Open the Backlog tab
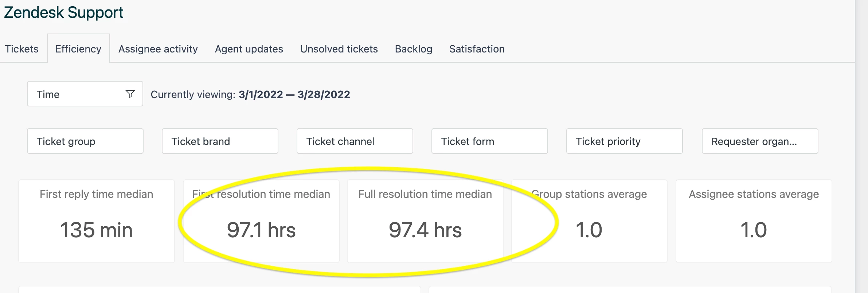Viewport: 868px width, 293px height. [413, 49]
